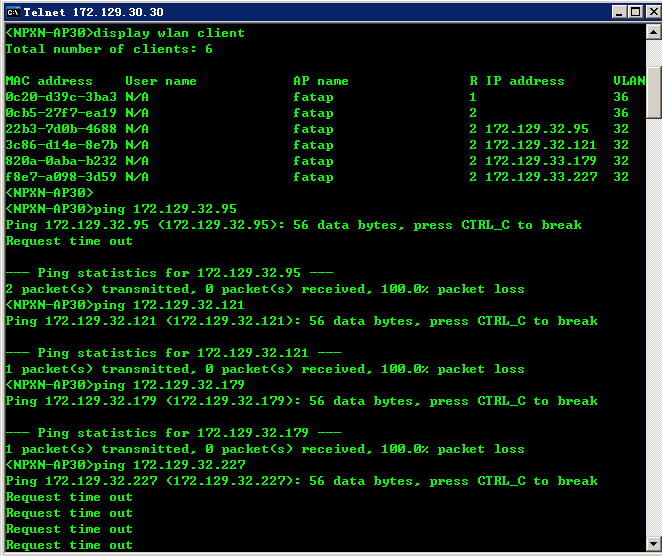Click 'Ping statistics for 172.129.32.95' line
Image resolution: width=662 pixels, height=556 pixels.
tap(169, 273)
